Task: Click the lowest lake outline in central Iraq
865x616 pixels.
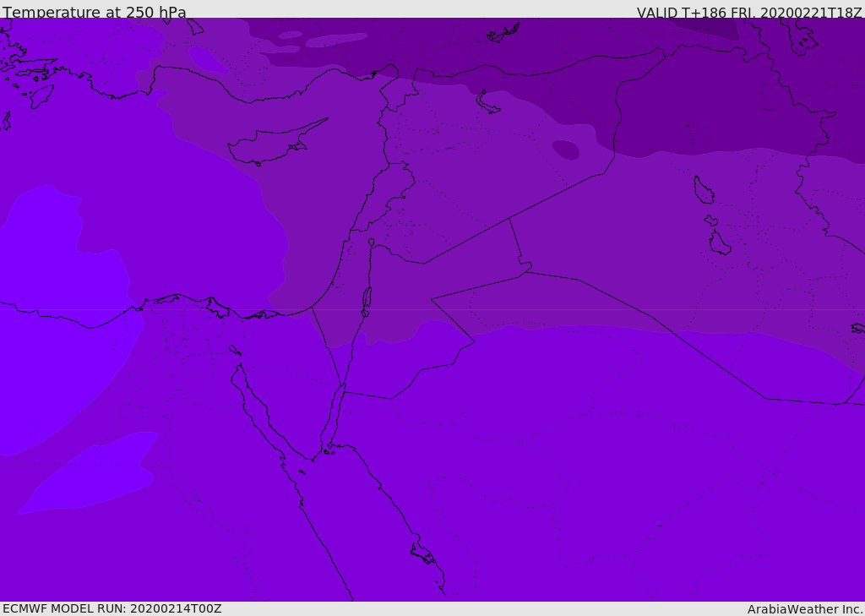Action: (719, 243)
